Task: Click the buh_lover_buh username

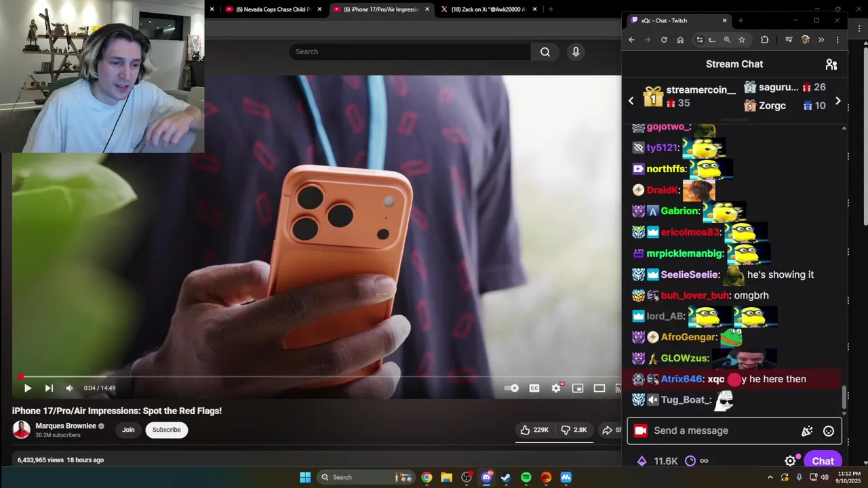Action: (x=694, y=296)
